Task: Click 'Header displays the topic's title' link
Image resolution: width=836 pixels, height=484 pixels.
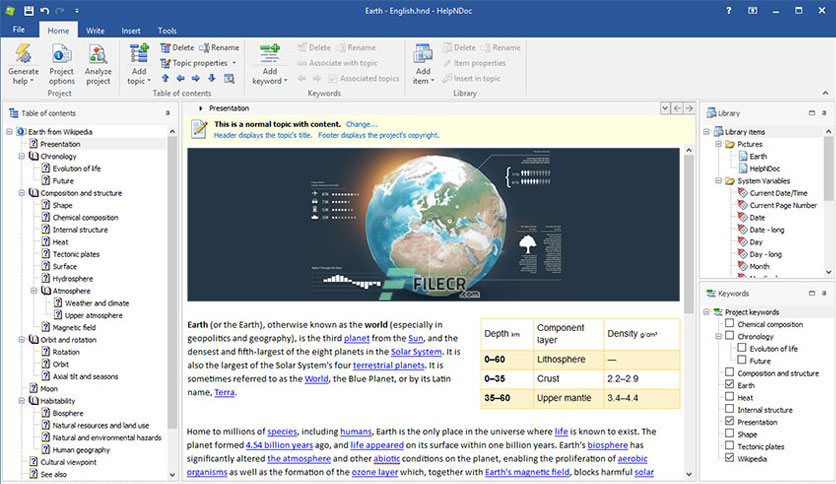Action: tap(263, 135)
